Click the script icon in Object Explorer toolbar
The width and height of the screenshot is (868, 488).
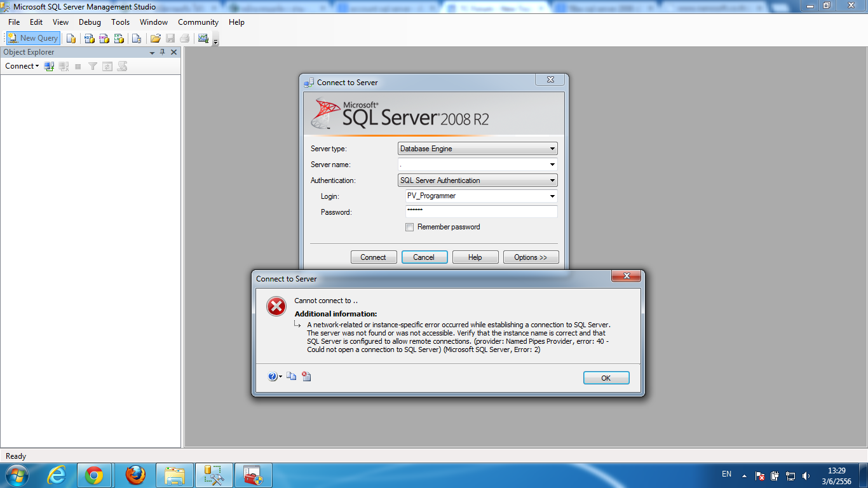[x=122, y=66]
